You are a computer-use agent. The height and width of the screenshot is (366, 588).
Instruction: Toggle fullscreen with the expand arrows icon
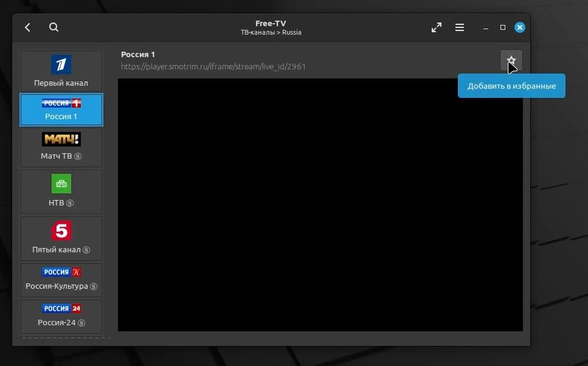[436, 27]
